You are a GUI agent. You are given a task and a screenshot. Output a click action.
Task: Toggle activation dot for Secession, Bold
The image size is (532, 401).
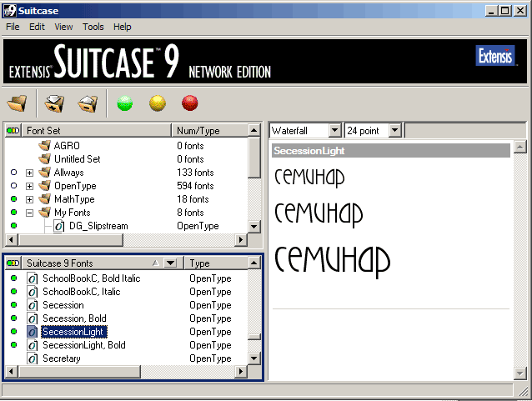(x=13, y=318)
